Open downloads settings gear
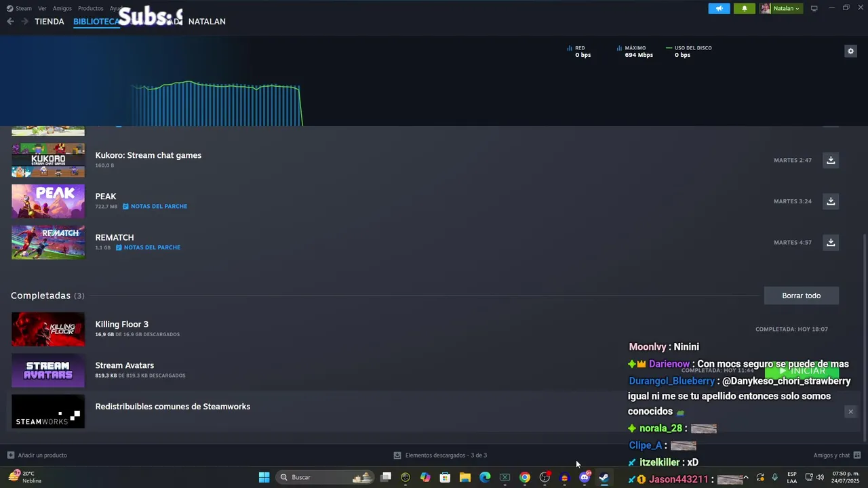This screenshot has height=488, width=868. click(x=850, y=51)
